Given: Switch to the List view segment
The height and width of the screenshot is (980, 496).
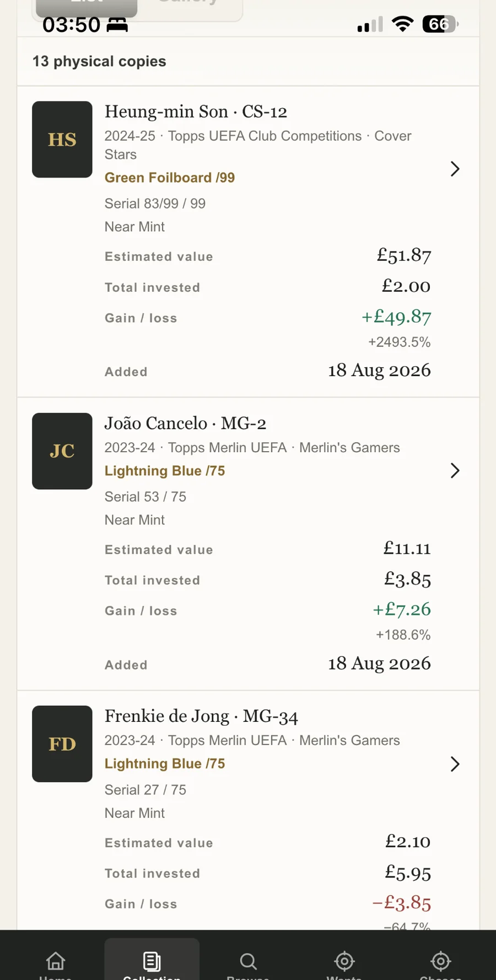Looking at the screenshot, I should [x=87, y=8].
